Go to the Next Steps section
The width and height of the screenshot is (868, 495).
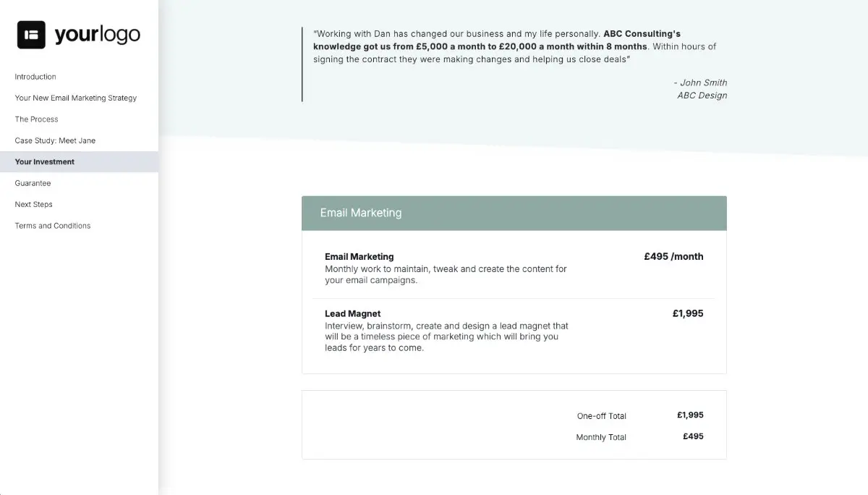point(33,204)
